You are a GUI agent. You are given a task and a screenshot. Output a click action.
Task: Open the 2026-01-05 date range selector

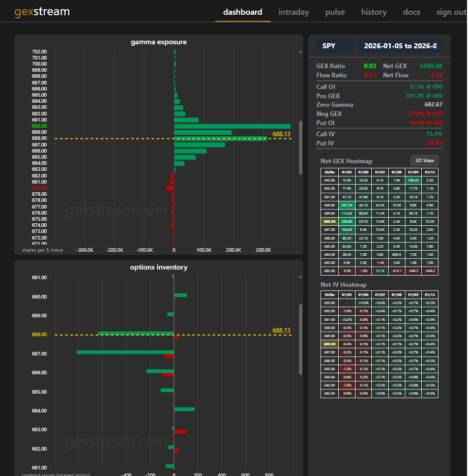pos(400,46)
